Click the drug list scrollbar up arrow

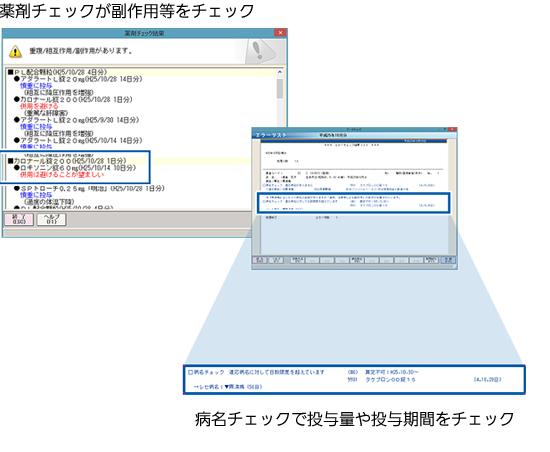click(280, 72)
